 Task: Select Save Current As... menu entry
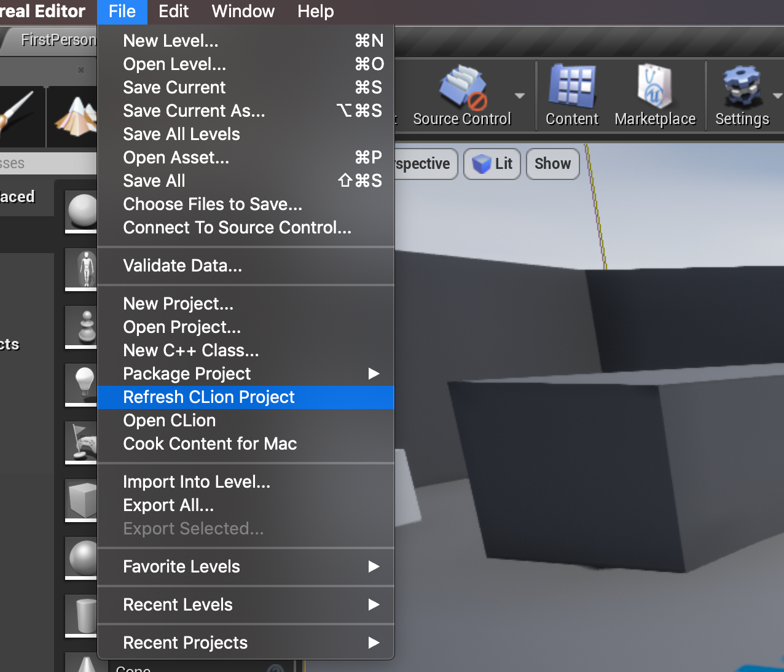pyautogui.click(x=246, y=111)
